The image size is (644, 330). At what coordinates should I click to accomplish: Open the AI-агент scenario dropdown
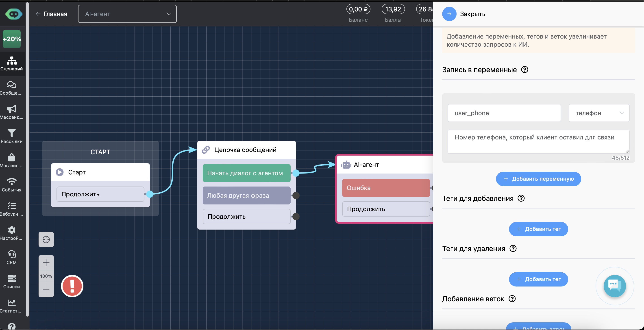coord(127,14)
